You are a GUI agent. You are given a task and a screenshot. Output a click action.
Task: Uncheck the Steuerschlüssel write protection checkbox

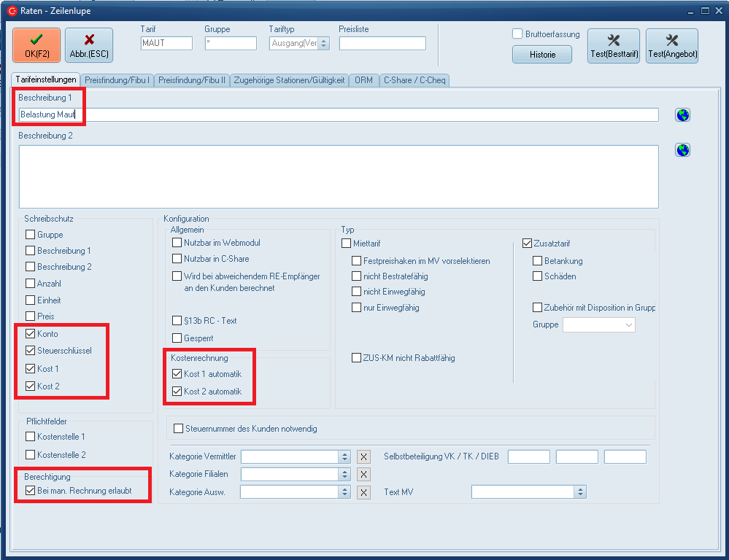(x=31, y=351)
